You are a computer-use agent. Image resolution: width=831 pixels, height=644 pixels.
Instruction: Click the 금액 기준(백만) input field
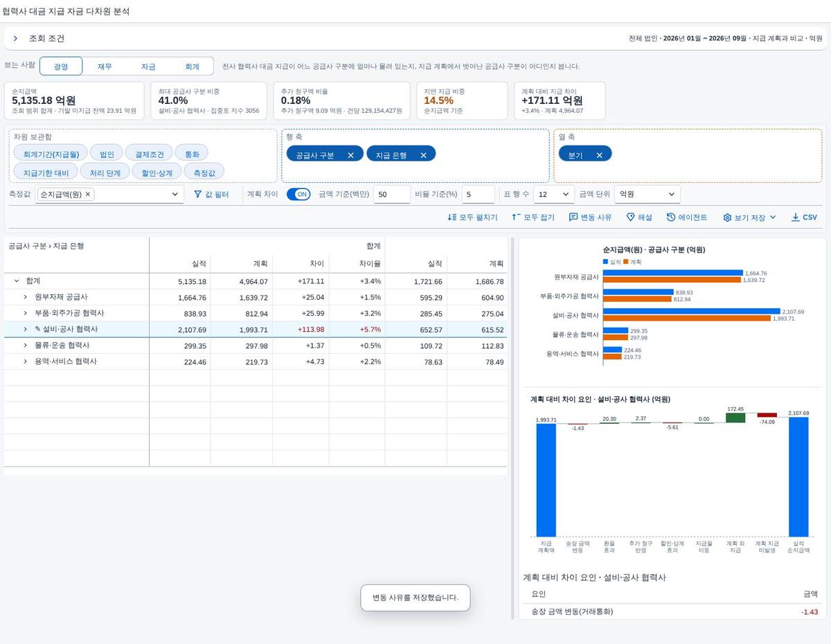click(392, 195)
